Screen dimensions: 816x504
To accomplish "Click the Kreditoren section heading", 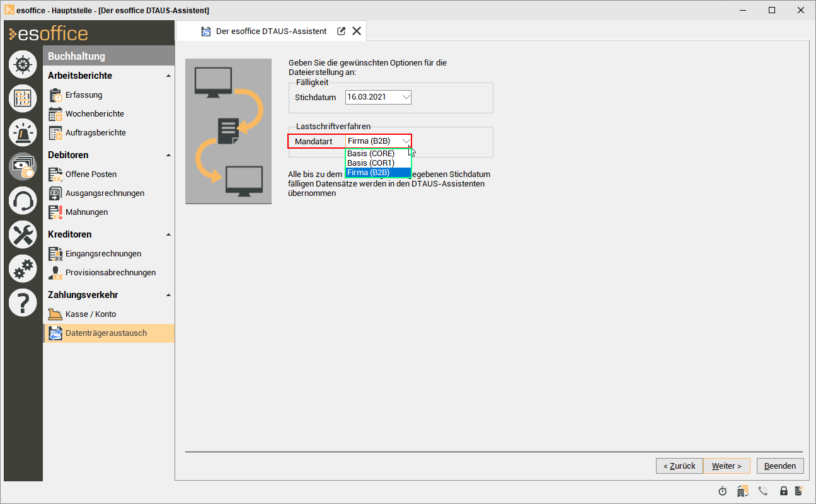I will 69,234.
